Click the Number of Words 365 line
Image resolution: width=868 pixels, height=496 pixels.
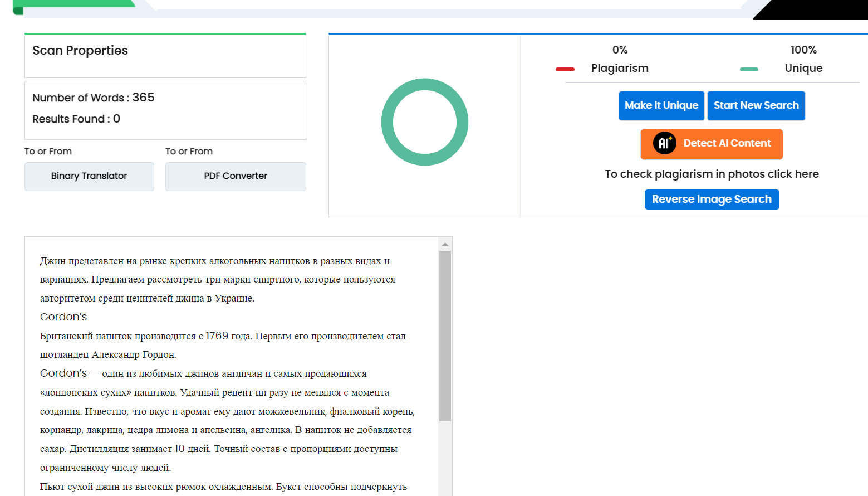click(x=94, y=98)
